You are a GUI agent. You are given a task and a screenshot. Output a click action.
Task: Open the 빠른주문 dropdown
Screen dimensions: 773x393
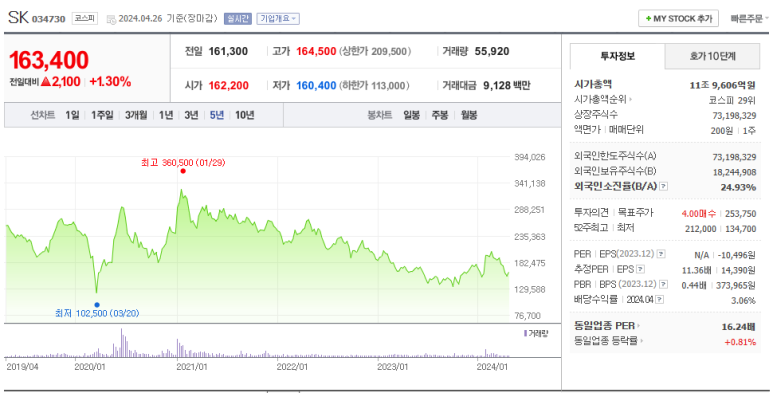click(x=749, y=19)
